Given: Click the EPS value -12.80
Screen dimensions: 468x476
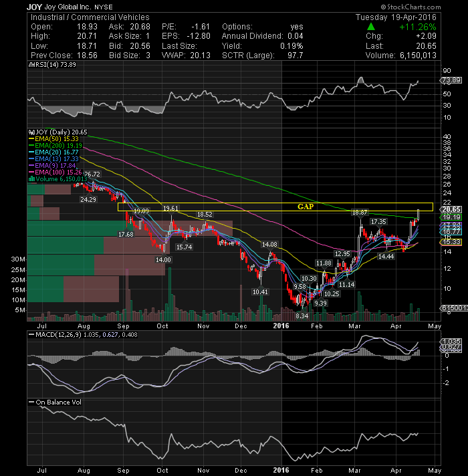Looking at the screenshot, I should pyautogui.click(x=199, y=36).
